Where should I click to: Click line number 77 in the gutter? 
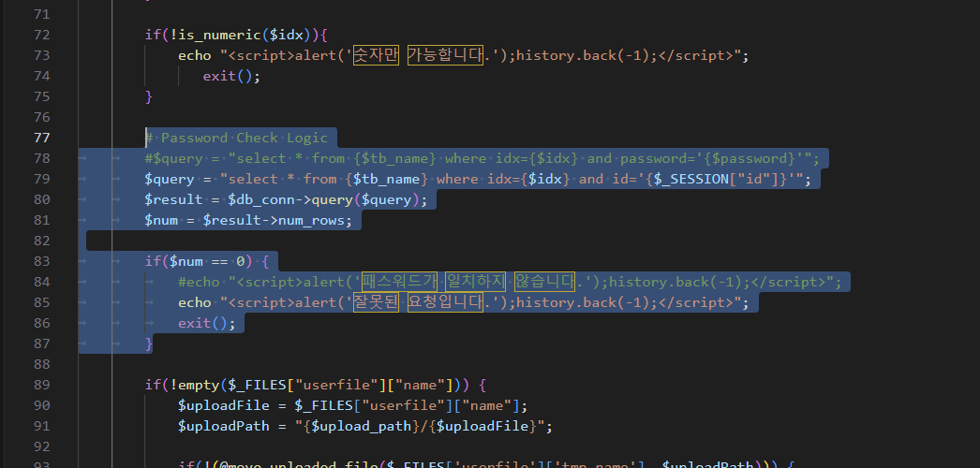pyautogui.click(x=41, y=138)
